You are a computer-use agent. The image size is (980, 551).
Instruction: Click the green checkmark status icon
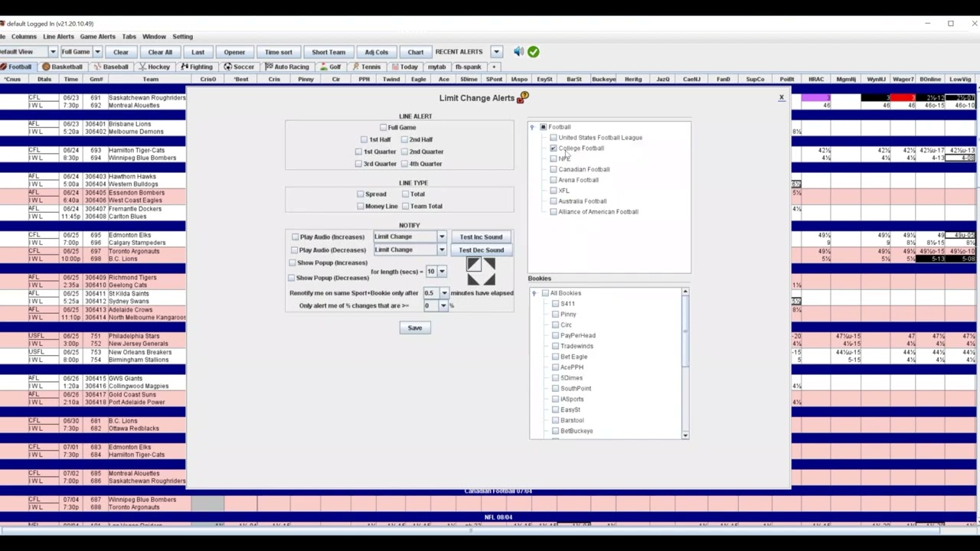point(534,52)
